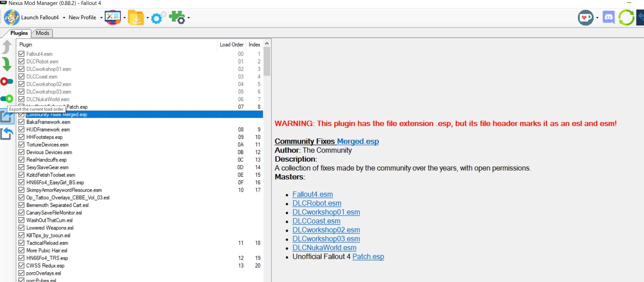
Task: Click the green circular refresh icon
Action: (626, 17)
